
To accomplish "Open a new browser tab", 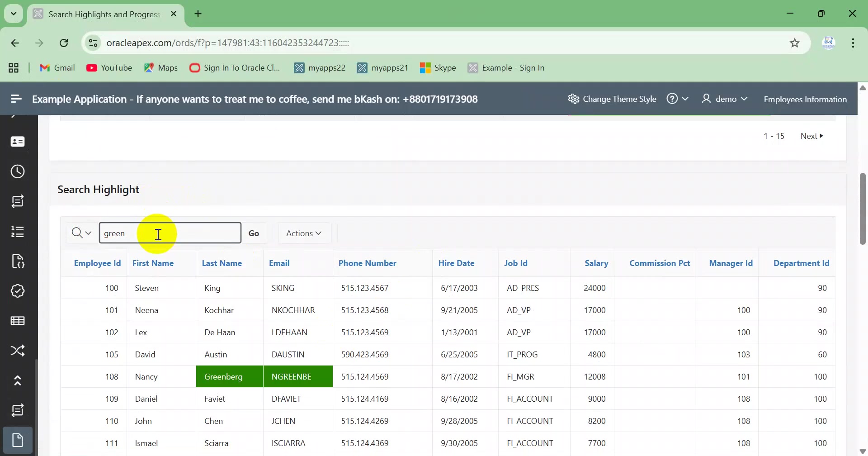I will click(x=198, y=14).
